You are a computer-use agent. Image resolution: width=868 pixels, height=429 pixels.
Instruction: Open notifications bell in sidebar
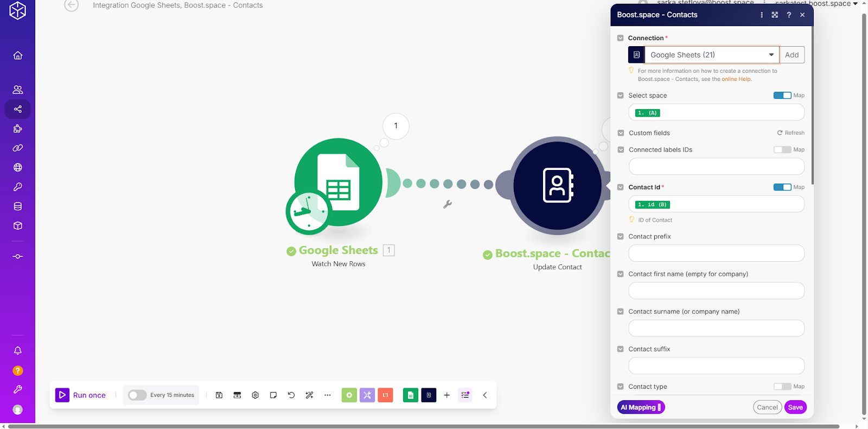click(x=18, y=351)
